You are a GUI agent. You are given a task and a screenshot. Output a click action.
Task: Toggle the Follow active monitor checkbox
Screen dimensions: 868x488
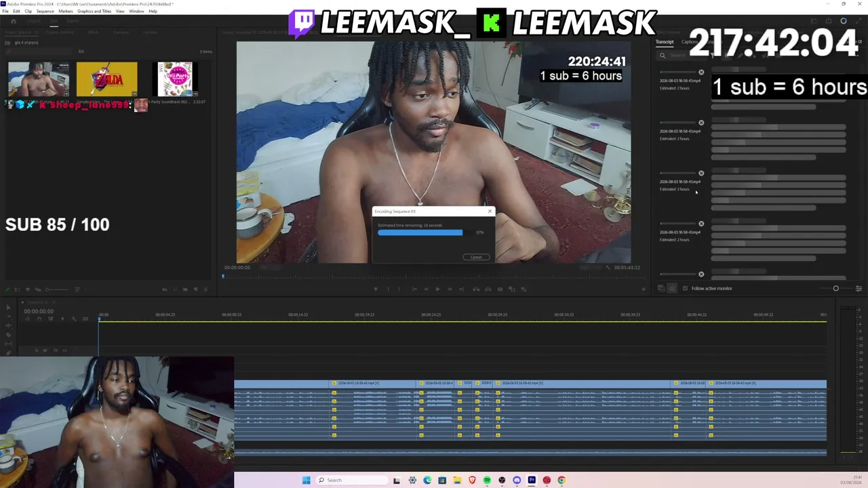(685, 289)
